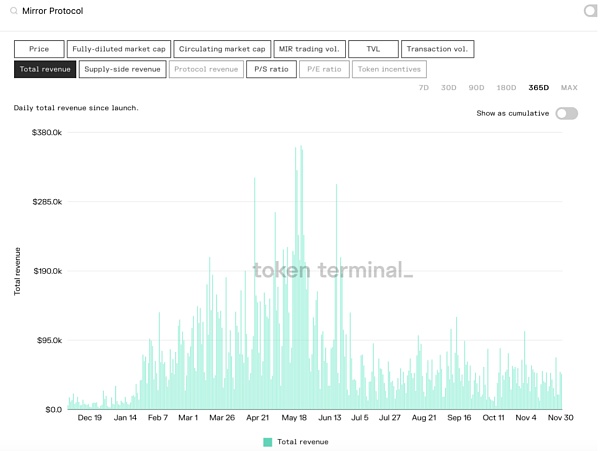The width and height of the screenshot is (600, 451).
Task: Click the Token incentives button
Action: click(389, 69)
